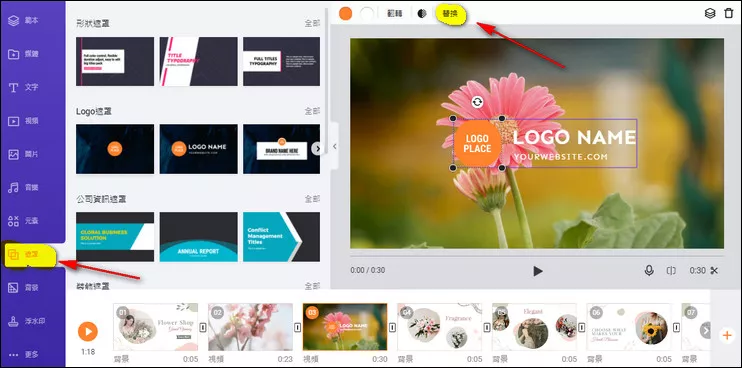742x368 pixels.
Task: Click the 0:30 clip duration next to scissors
Action: tap(697, 271)
